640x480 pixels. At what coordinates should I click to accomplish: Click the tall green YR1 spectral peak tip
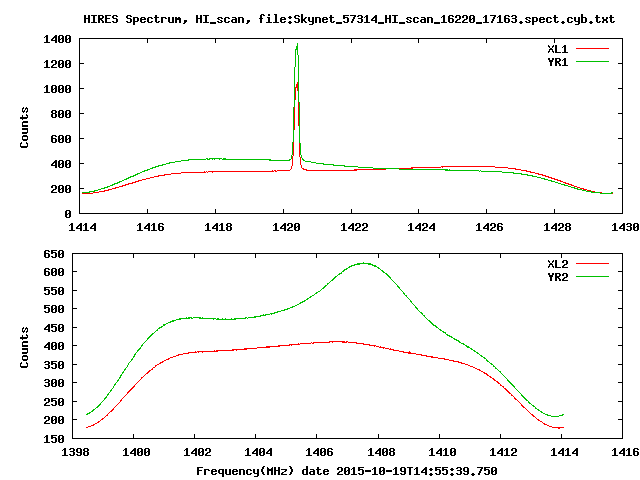(297, 44)
